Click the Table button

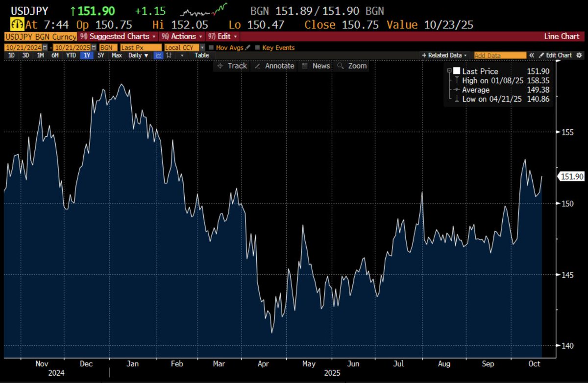[201, 55]
